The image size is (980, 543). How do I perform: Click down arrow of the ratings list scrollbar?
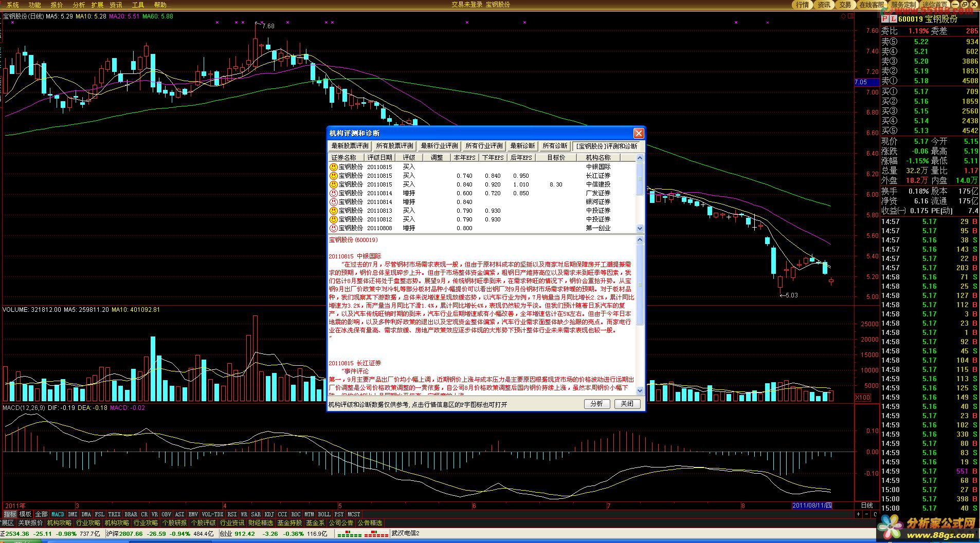[640, 228]
